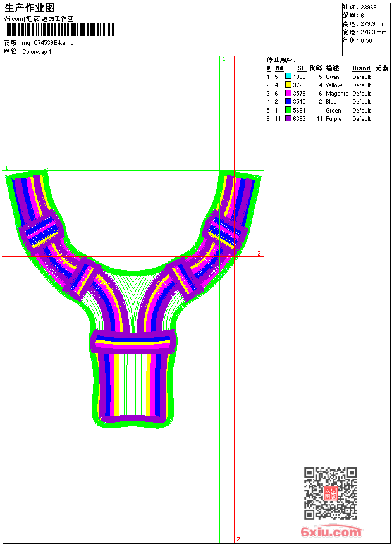Viewport: 392px width, 544px height.
Task: Select the "Purple" description text
Action: point(334,119)
